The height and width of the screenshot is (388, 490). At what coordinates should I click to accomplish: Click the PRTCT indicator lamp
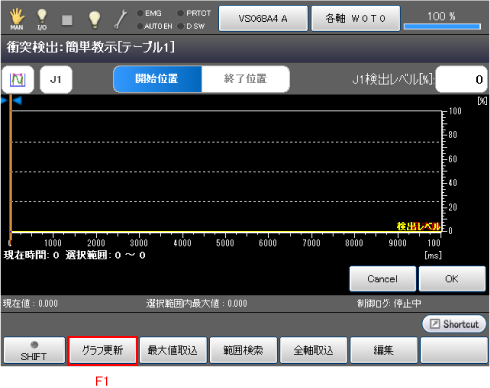click(x=180, y=13)
